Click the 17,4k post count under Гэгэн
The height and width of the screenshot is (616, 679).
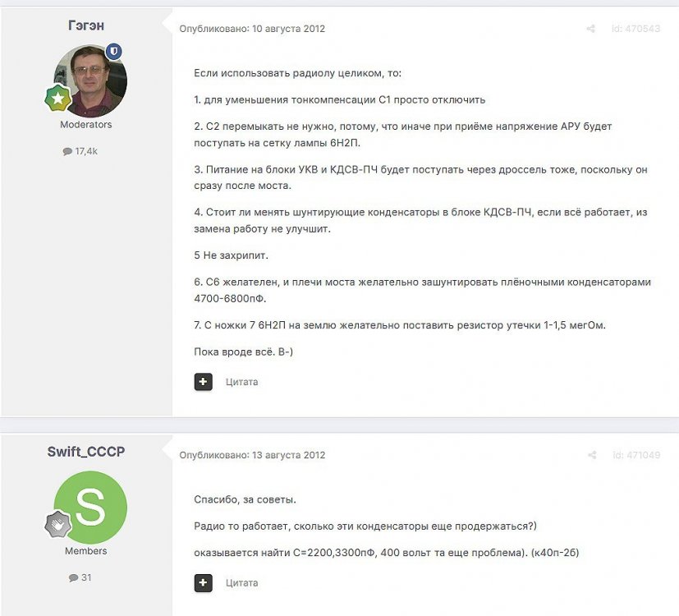(x=80, y=151)
